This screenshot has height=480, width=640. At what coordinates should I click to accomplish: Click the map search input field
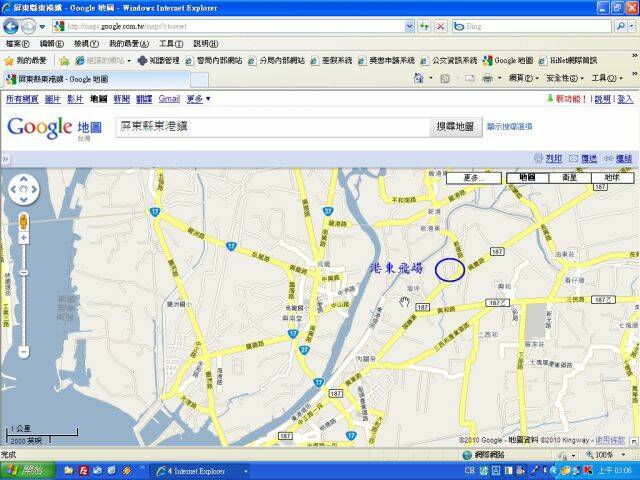pyautogui.click(x=272, y=127)
